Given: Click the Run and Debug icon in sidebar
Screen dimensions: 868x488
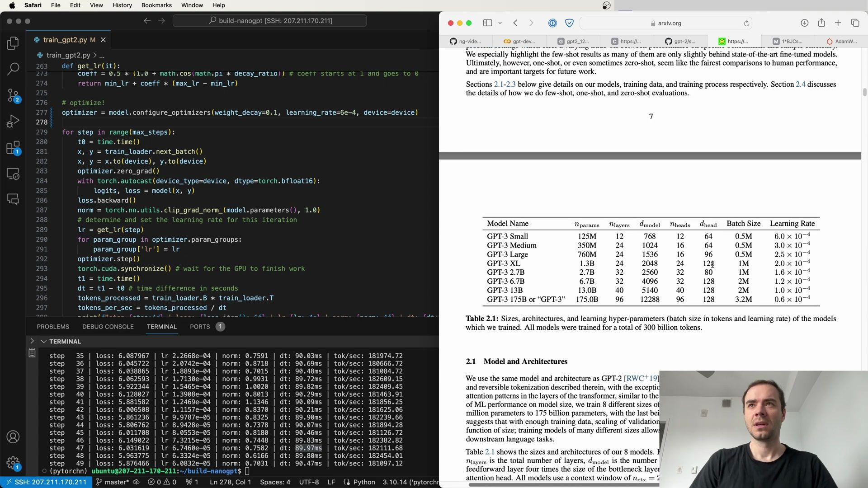Looking at the screenshot, I should tap(13, 122).
